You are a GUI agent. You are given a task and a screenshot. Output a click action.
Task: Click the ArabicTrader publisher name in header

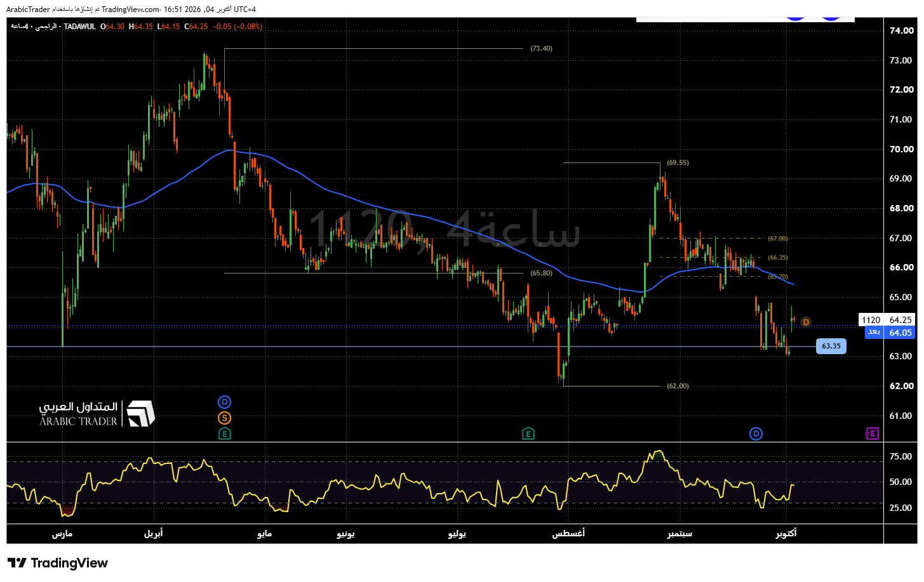(x=28, y=10)
